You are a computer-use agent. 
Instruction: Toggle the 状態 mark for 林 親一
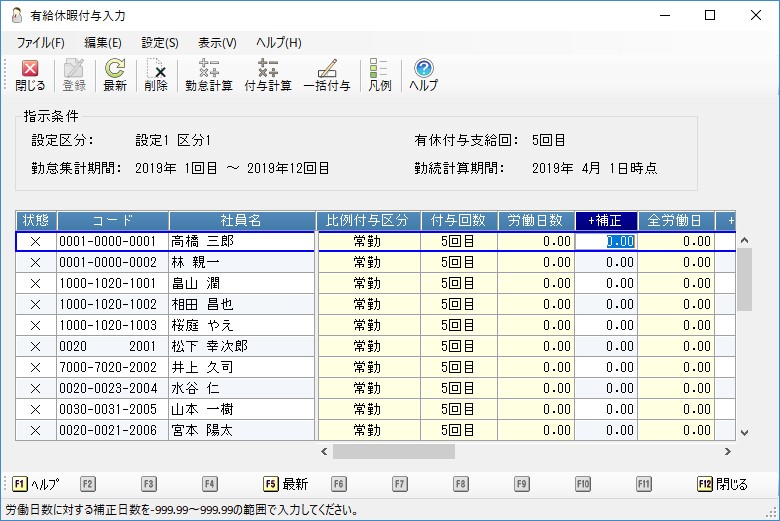36,262
